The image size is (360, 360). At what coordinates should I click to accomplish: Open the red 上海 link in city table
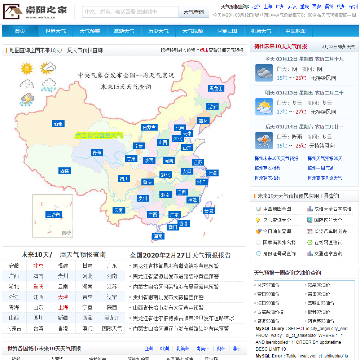(x=62, y=307)
